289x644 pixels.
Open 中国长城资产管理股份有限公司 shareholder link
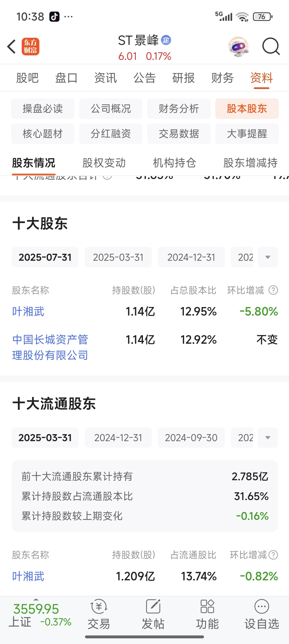click(x=50, y=347)
